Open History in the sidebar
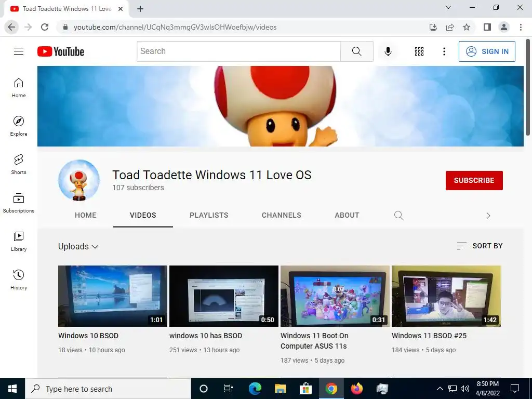Screen dimensions: 532x399 pyautogui.click(x=19, y=280)
